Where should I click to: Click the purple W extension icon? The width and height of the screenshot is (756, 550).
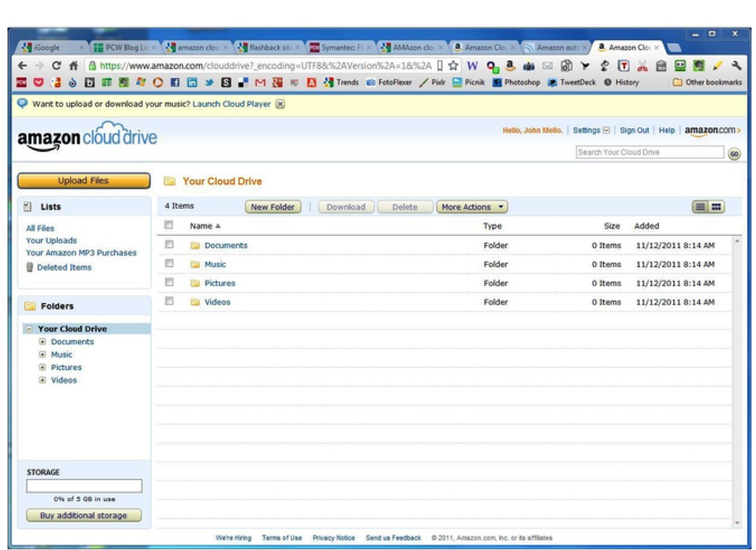[473, 66]
